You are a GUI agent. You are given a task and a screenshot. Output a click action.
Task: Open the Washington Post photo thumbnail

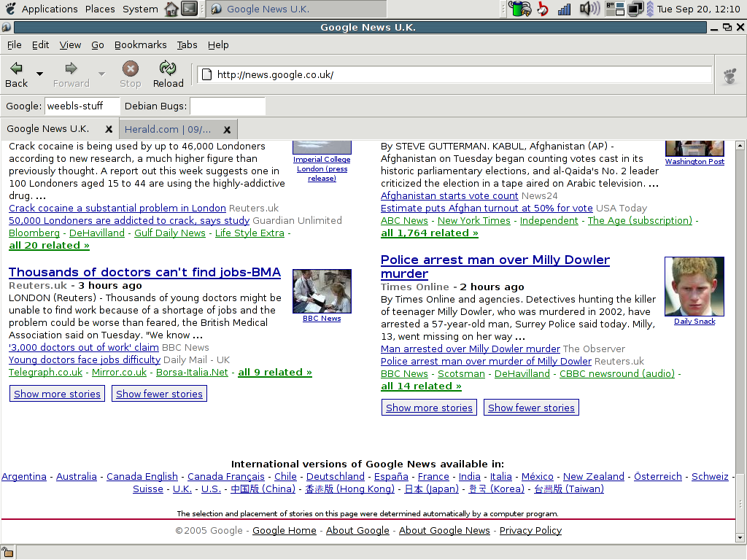point(694,148)
